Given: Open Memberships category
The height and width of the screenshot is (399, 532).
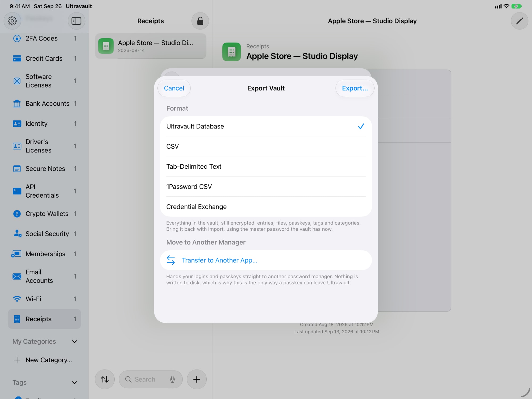Looking at the screenshot, I should (x=44, y=254).
